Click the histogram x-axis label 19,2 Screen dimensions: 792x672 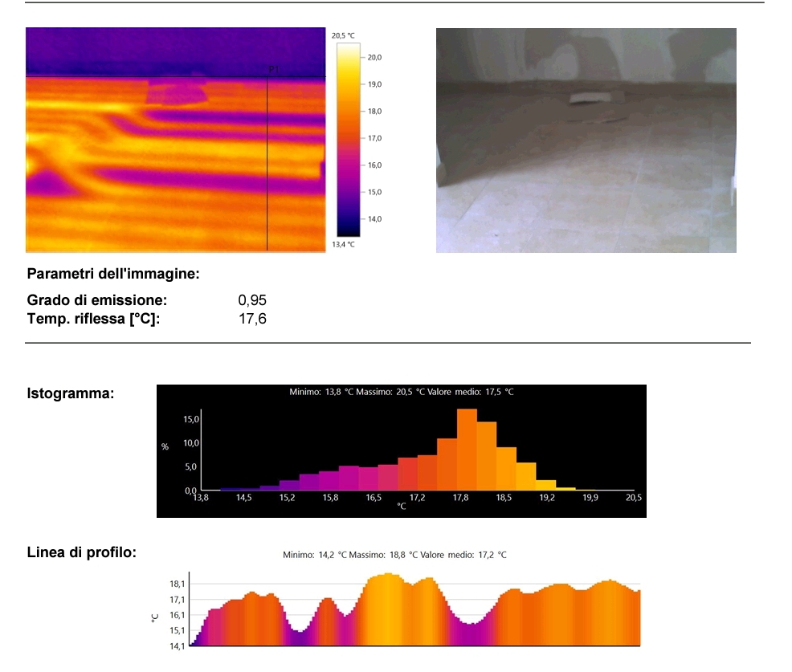pyautogui.click(x=547, y=498)
